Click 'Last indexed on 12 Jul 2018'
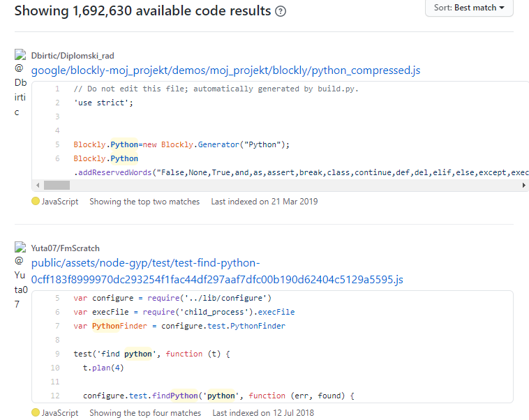The height and width of the screenshot is (420, 529). (263, 413)
